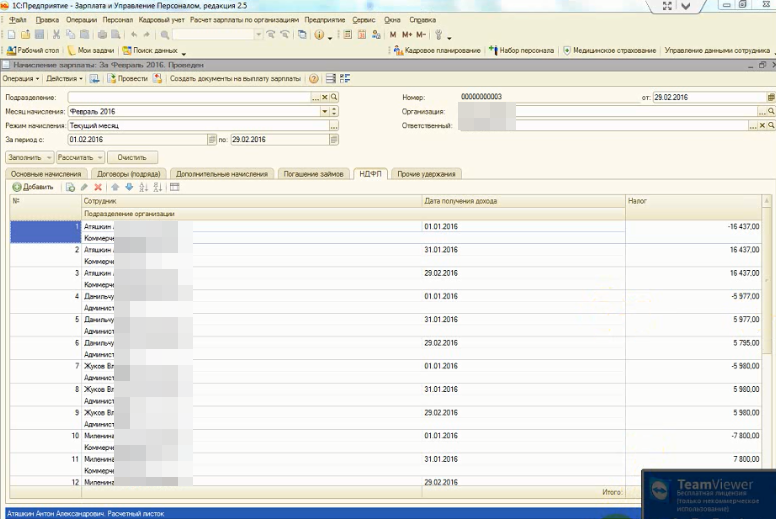Click the pencil edit row icon
This screenshot has height=519, width=776.
pyautogui.click(x=84, y=187)
